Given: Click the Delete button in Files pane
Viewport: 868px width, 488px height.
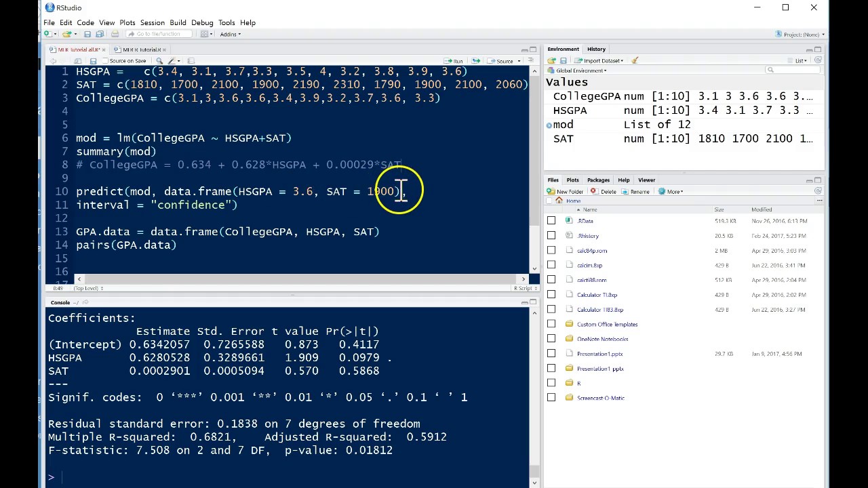Looking at the screenshot, I should [x=603, y=191].
